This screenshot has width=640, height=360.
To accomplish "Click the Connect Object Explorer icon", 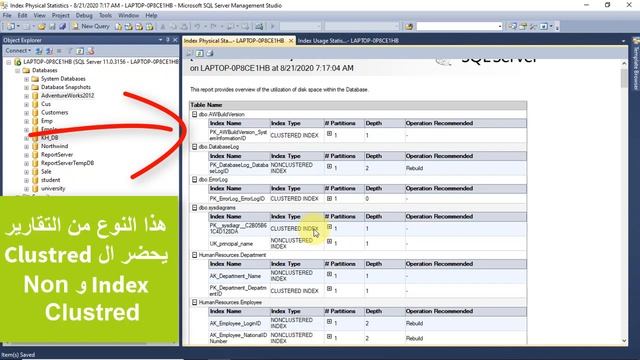I will coord(39,51).
